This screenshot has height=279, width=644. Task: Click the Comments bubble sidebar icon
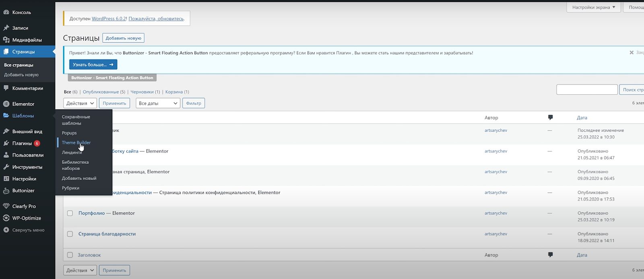6,88
